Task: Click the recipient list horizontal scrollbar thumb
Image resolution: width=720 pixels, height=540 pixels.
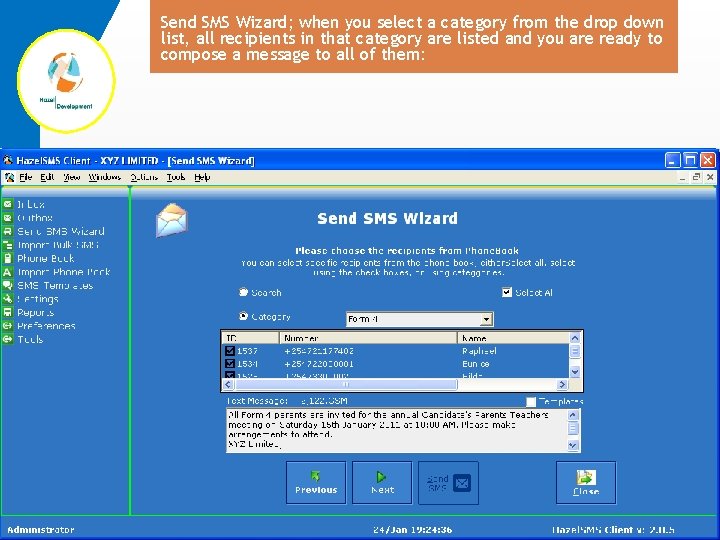Action: coord(346,385)
